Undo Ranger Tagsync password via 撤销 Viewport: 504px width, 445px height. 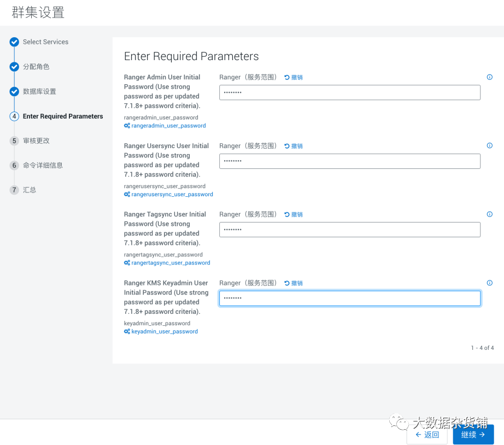pyautogui.click(x=294, y=214)
